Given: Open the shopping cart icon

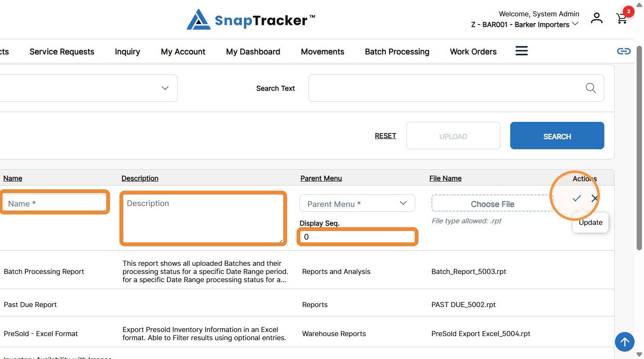Looking at the screenshot, I should 622,18.
